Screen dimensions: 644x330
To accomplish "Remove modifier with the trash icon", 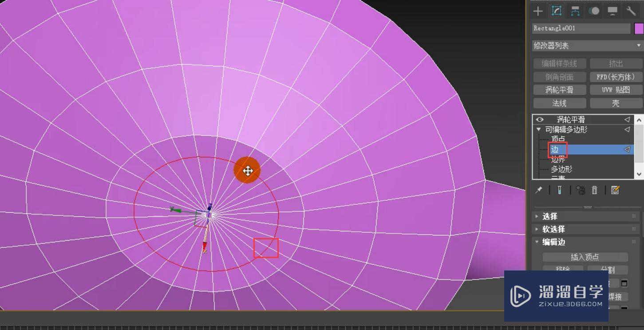I will (594, 190).
